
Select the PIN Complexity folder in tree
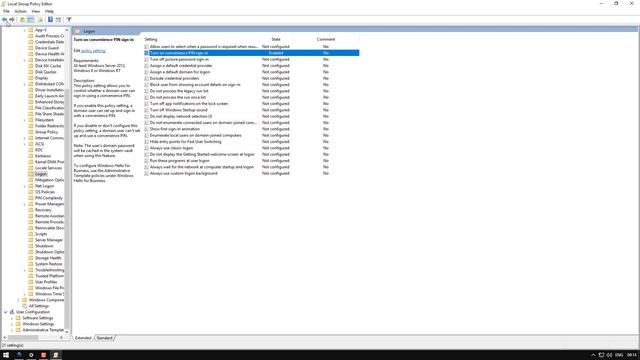pyautogui.click(x=49, y=198)
